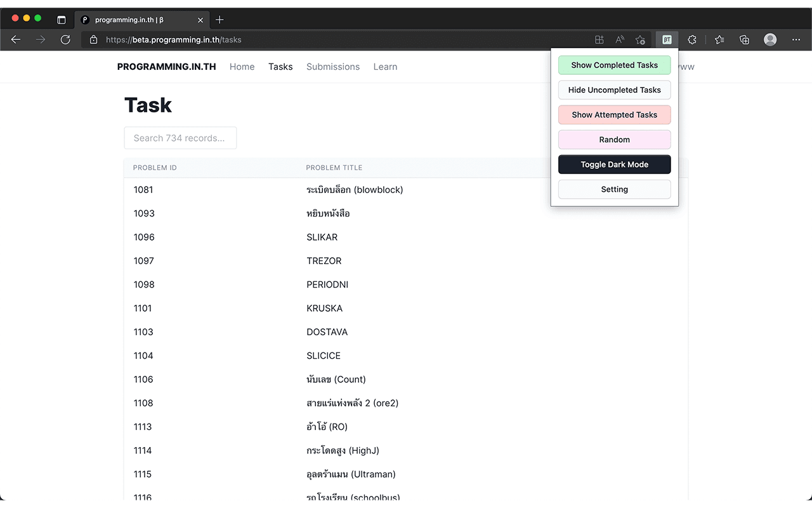Open the Extensions puzzle icon
This screenshot has height=508, width=812.
coord(692,39)
